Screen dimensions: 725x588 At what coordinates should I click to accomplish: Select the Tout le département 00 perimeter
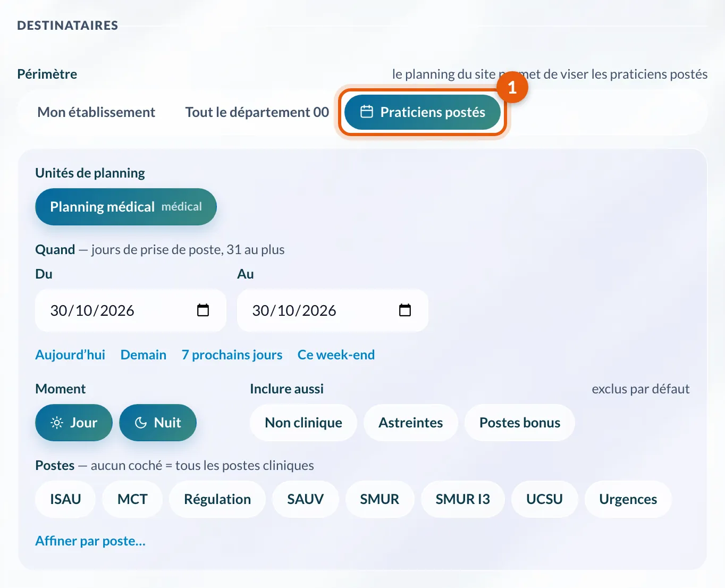coord(257,112)
